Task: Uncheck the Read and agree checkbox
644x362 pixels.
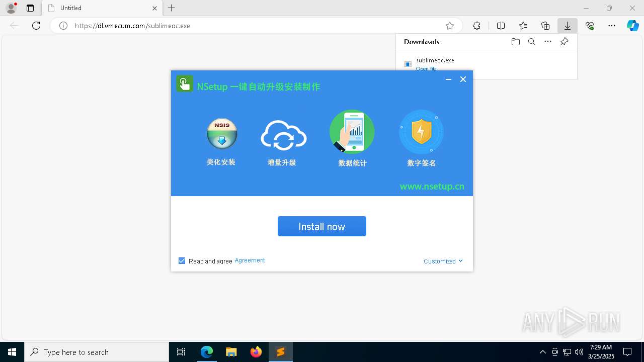Action: coord(182,260)
